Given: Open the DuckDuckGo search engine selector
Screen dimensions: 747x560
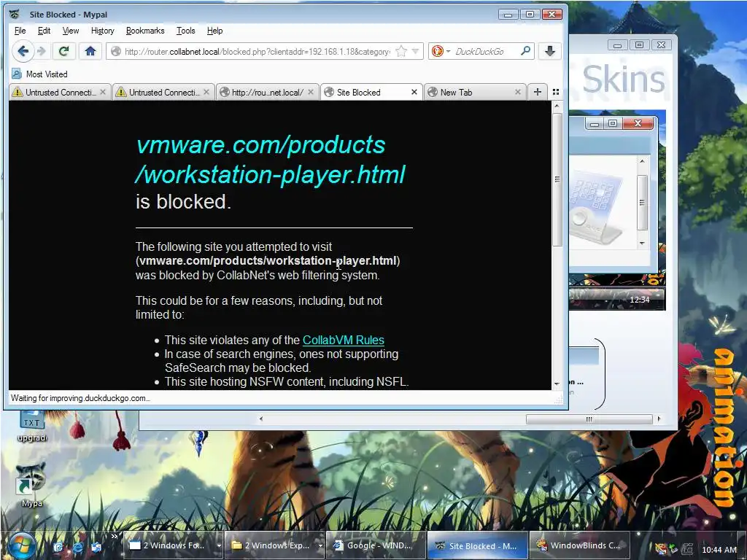Looking at the screenshot, I should [x=441, y=51].
